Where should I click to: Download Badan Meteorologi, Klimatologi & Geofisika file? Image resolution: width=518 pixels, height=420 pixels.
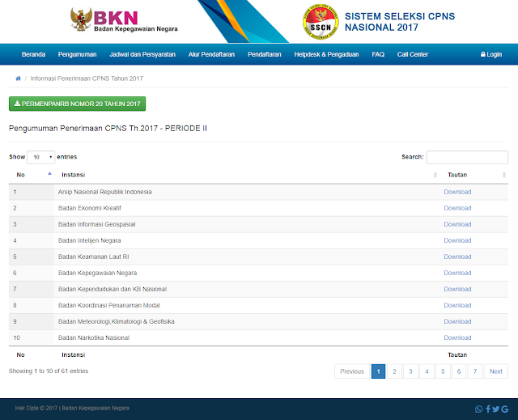click(x=457, y=321)
